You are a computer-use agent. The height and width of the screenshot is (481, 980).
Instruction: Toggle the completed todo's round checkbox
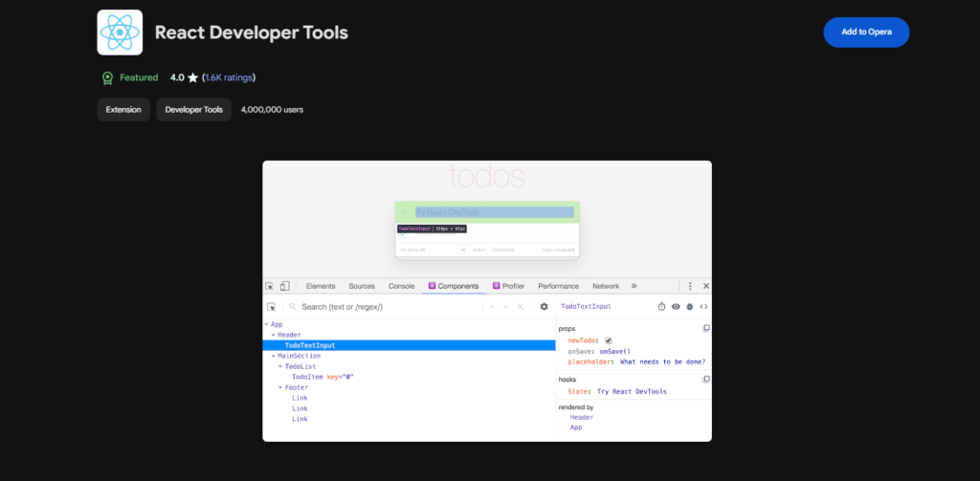coord(403,235)
